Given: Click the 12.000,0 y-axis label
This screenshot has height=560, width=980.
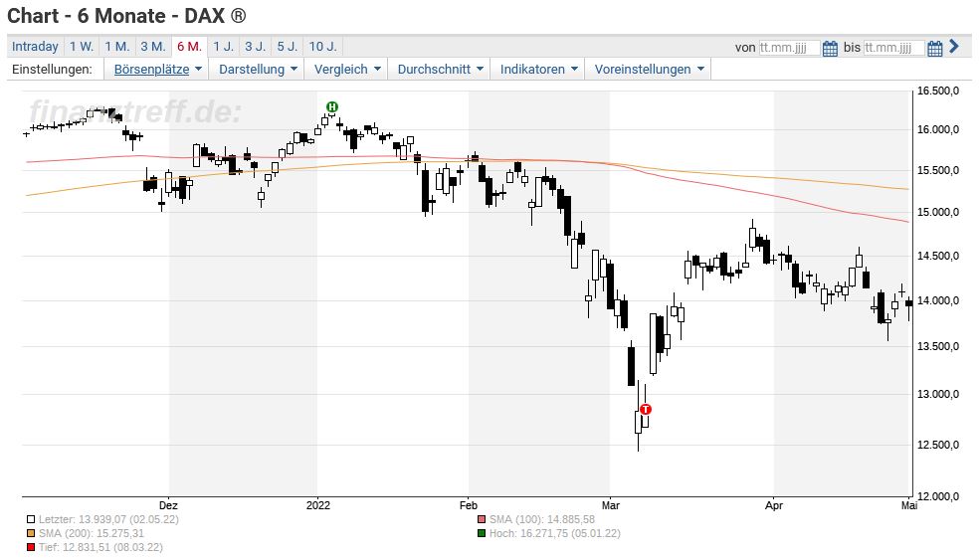Looking at the screenshot, I should [938, 496].
